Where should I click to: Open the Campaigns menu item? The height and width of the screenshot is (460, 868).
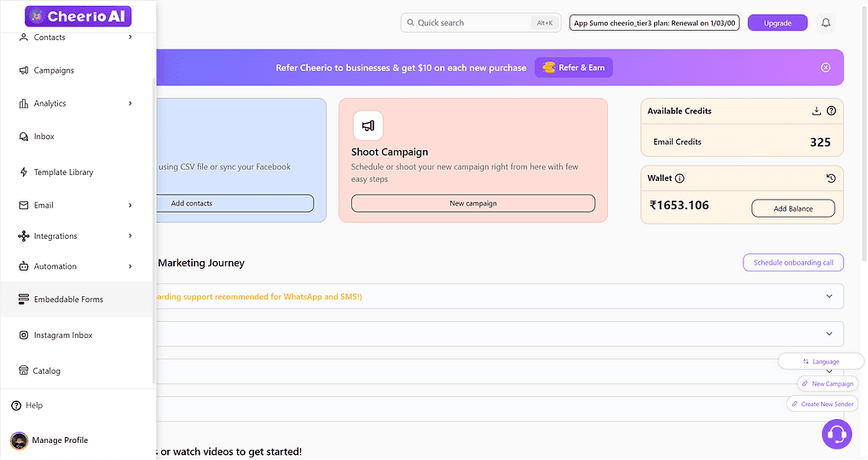pyautogui.click(x=77, y=70)
